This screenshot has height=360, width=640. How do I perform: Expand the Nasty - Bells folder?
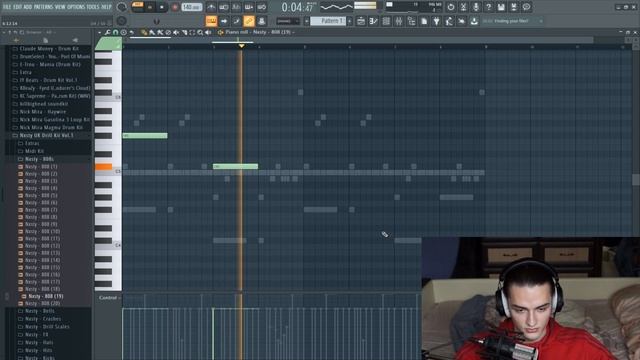[x=40, y=311]
